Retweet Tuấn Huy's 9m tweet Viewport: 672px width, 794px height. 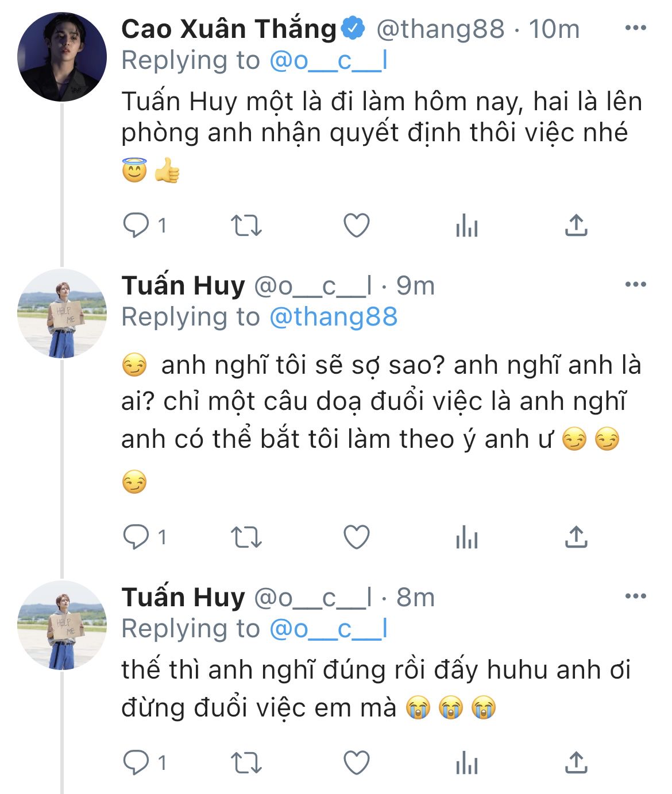(246, 537)
